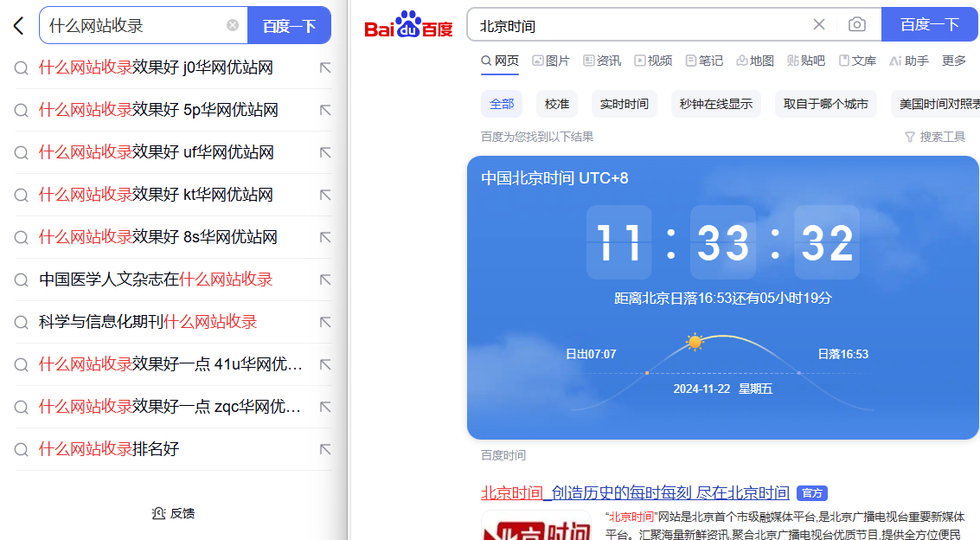980x540 pixels.
Task: Select suggestion 什么网站收录效果好 8s华网优站网
Action: coord(158,237)
